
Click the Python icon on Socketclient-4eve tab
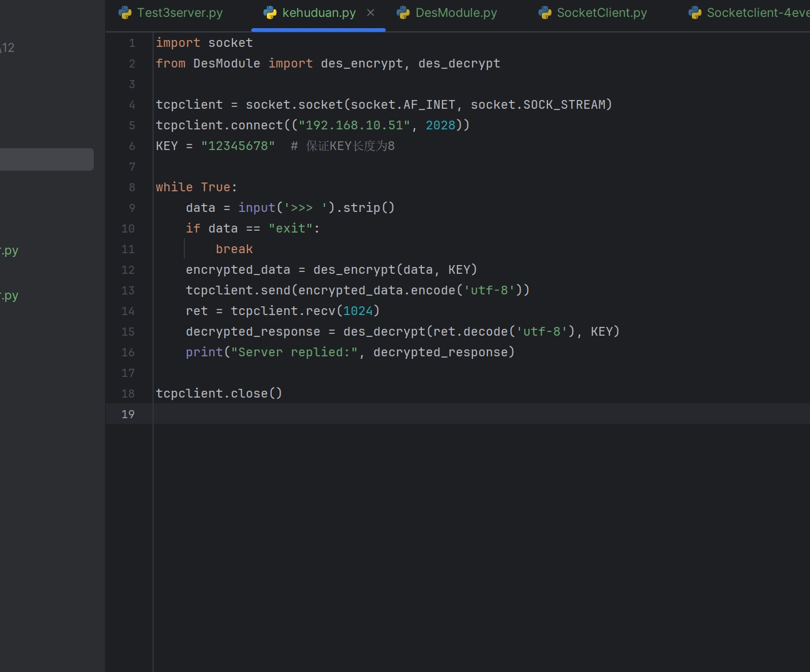tap(695, 13)
